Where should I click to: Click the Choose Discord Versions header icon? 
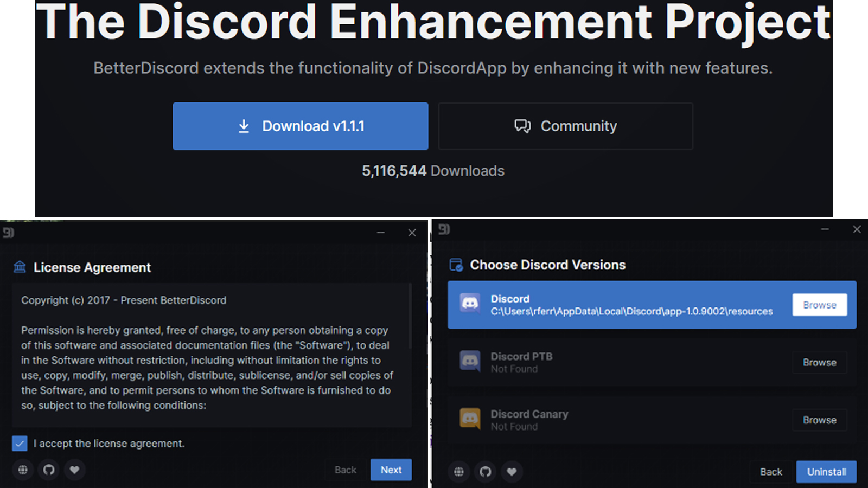tap(456, 265)
